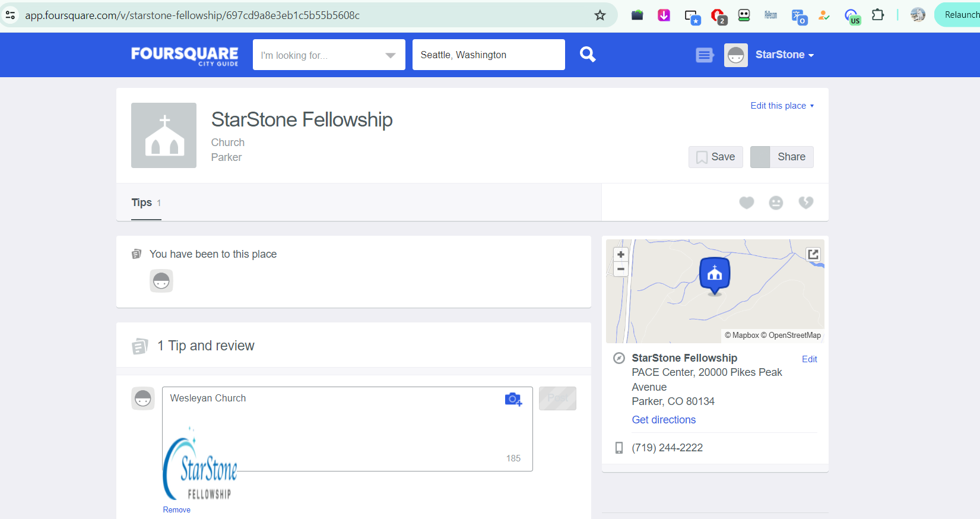
Task: Click the 'You have been to this place' text
Action: pos(213,254)
